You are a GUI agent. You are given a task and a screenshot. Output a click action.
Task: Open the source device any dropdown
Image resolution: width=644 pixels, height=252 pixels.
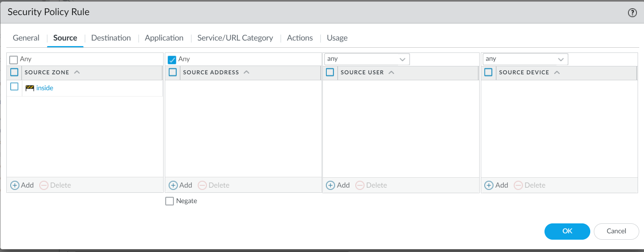tap(560, 59)
